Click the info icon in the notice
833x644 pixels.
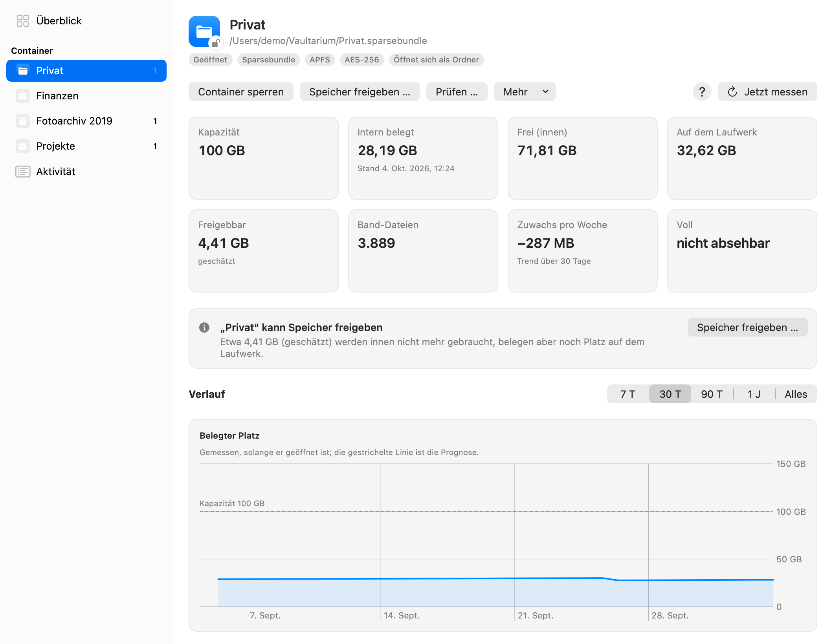(204, 327)
